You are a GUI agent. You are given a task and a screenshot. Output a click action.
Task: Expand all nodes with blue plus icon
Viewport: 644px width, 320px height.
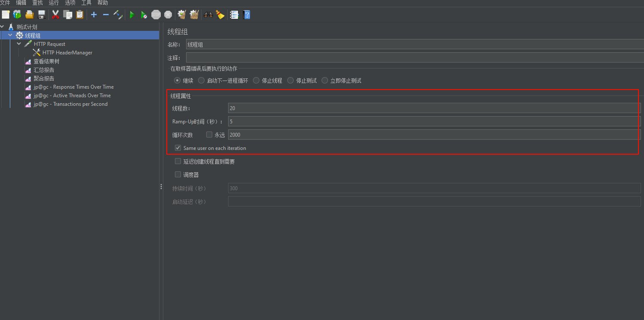coord(94,15)
